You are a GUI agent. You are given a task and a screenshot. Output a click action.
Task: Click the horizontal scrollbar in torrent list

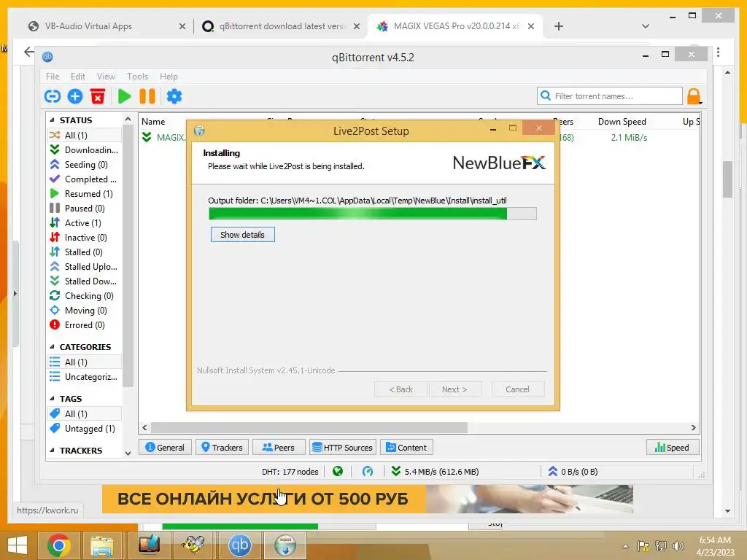click(309, 427)
